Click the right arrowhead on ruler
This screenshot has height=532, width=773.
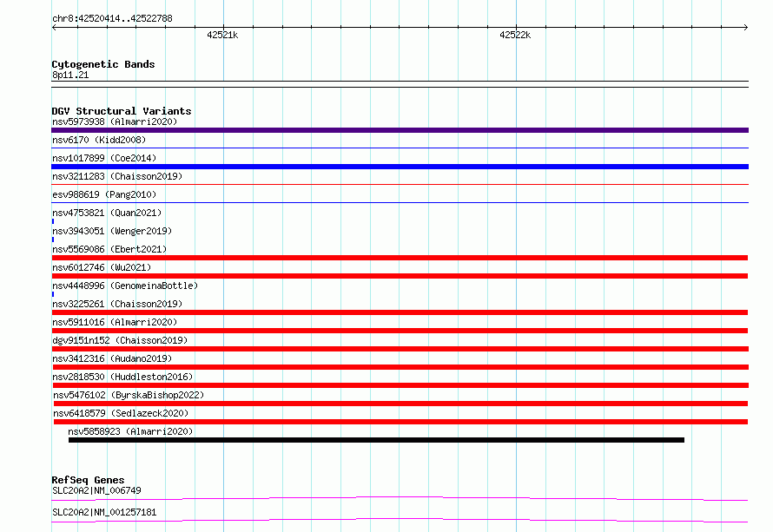pyautogui.click(x=746, y=28)
